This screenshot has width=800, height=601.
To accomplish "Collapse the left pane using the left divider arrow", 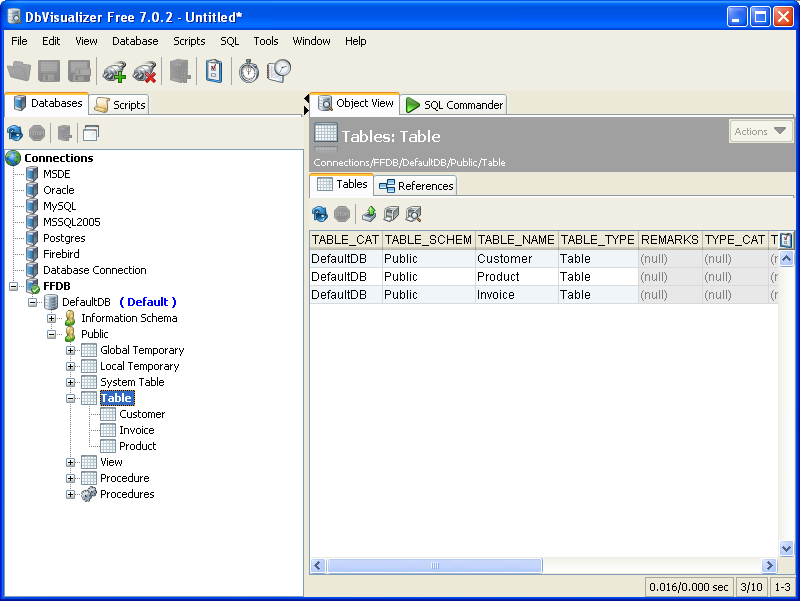I will [306, 98].
